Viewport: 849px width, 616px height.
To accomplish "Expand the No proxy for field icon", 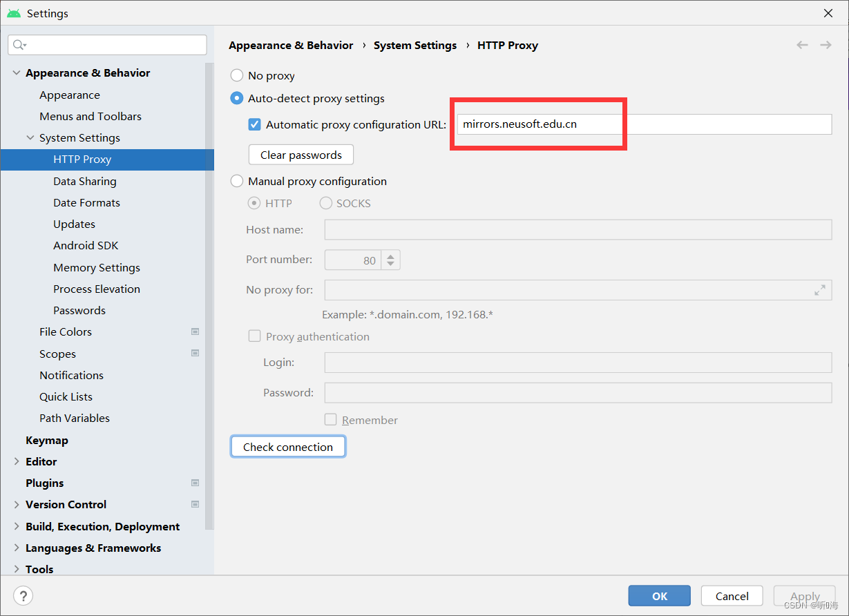I will (x=820, y=290).
